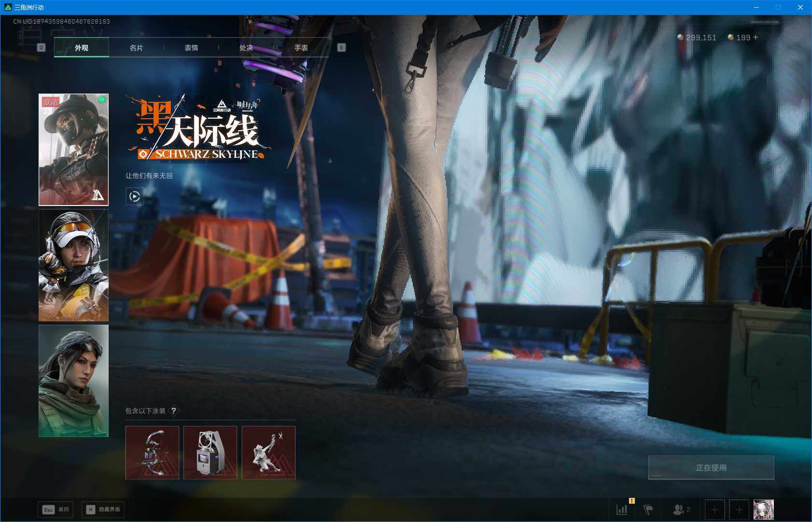
Task: View the included device item skin
Action: click(210, 453)
